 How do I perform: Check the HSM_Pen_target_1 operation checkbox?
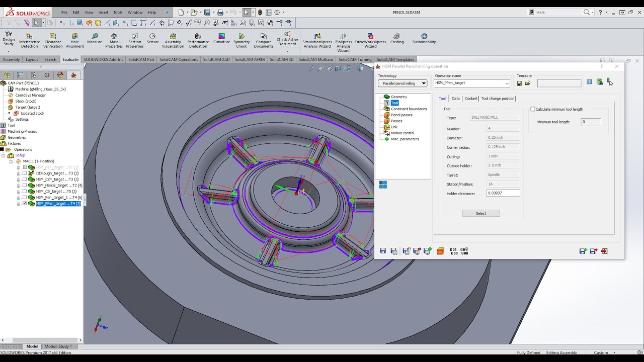(x=25, y=198)
